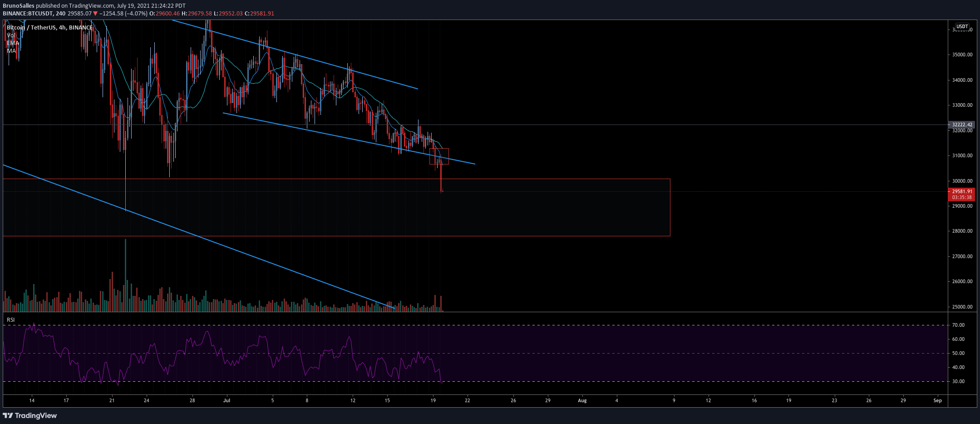Viewport: 980px width, 424px height.
Task: Click the 34000.00 price axis label
Action: pyautogui.click(x=961, y=80)
